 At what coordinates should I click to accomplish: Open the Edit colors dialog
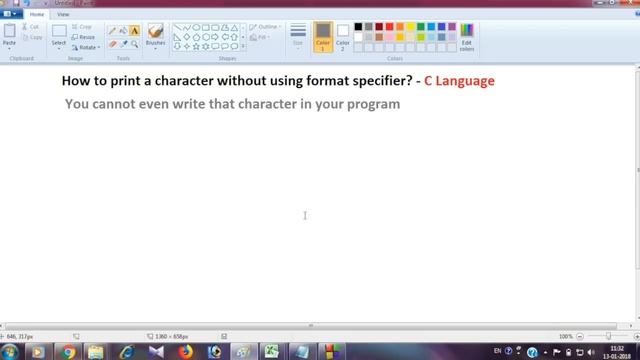[467, 37]
